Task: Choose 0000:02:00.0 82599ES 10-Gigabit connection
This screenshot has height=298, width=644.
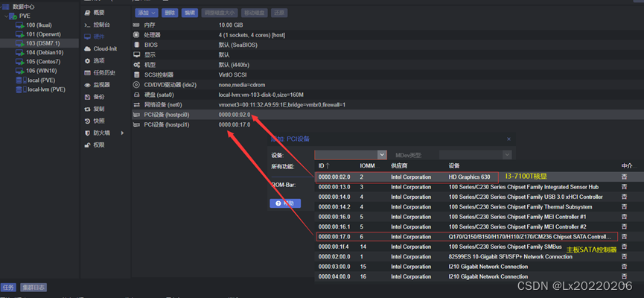Action: tap(479, 256)
